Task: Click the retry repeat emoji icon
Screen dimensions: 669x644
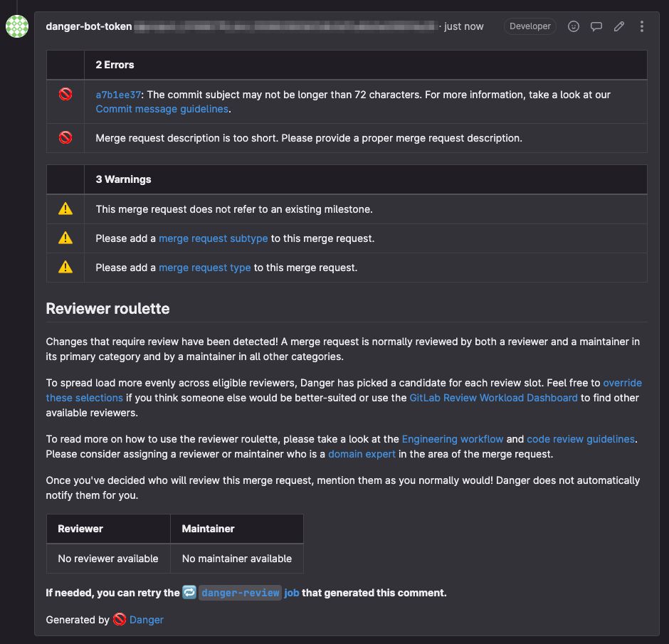Action: click(x=189, y=592)
